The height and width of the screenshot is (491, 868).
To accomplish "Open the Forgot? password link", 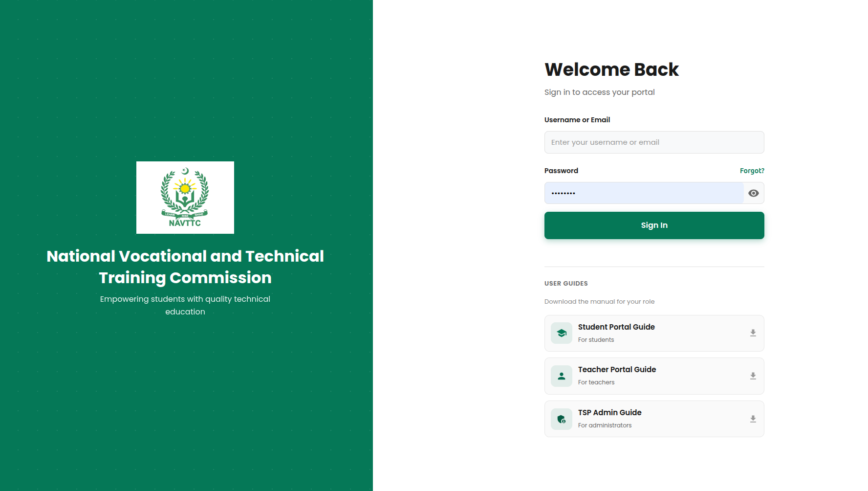I will pos(752,171).
